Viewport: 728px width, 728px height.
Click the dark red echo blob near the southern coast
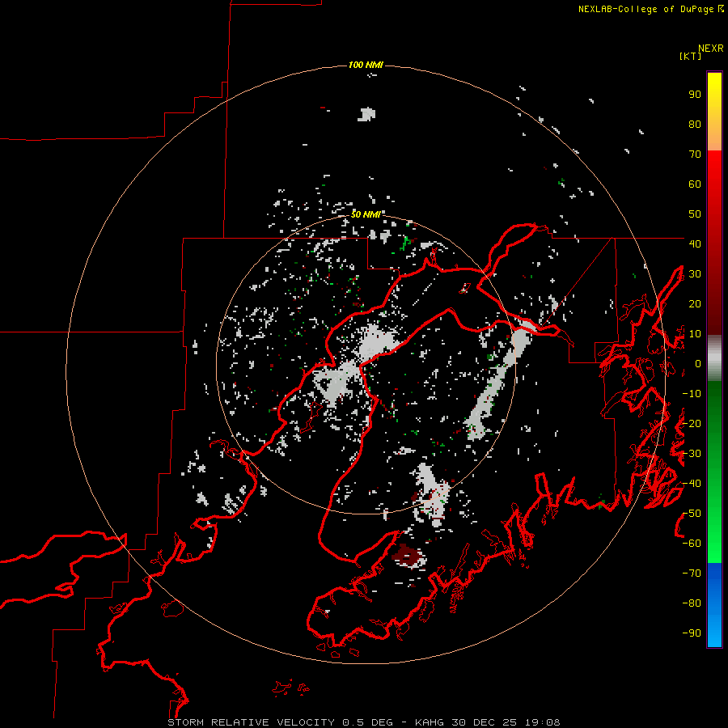[x=408, y=556]
